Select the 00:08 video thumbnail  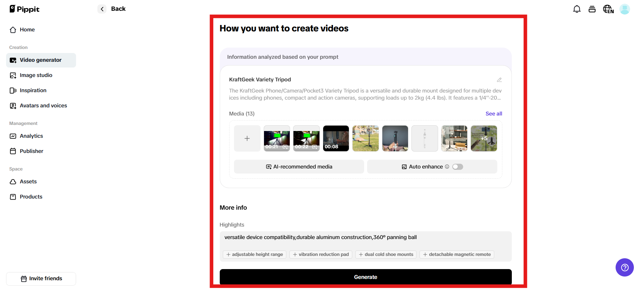336,138
